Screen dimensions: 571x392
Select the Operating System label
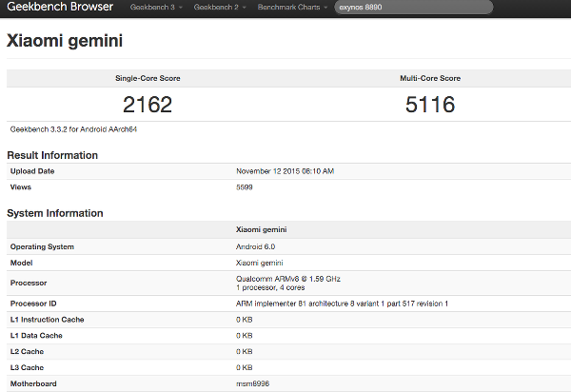[42, 246]
